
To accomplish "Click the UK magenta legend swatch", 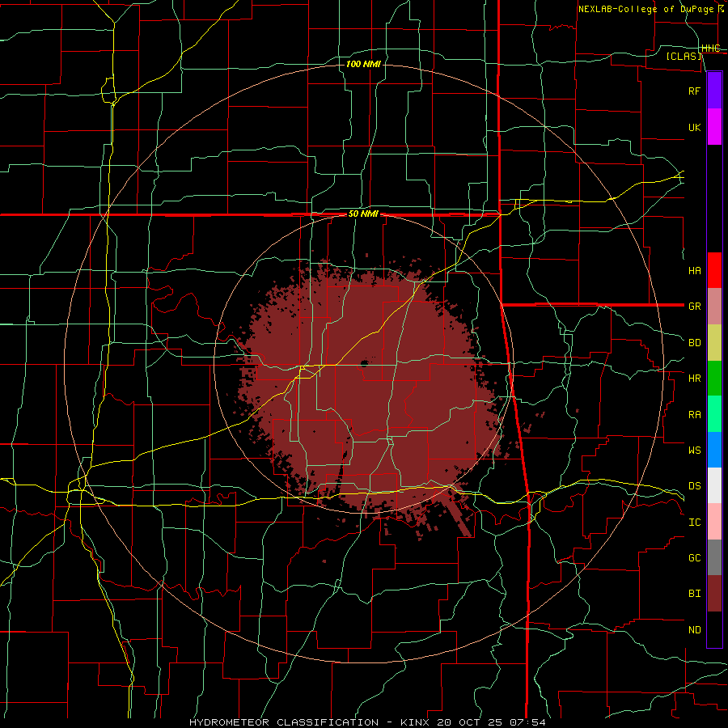I will pyautogui.click(x=714, y=127).
